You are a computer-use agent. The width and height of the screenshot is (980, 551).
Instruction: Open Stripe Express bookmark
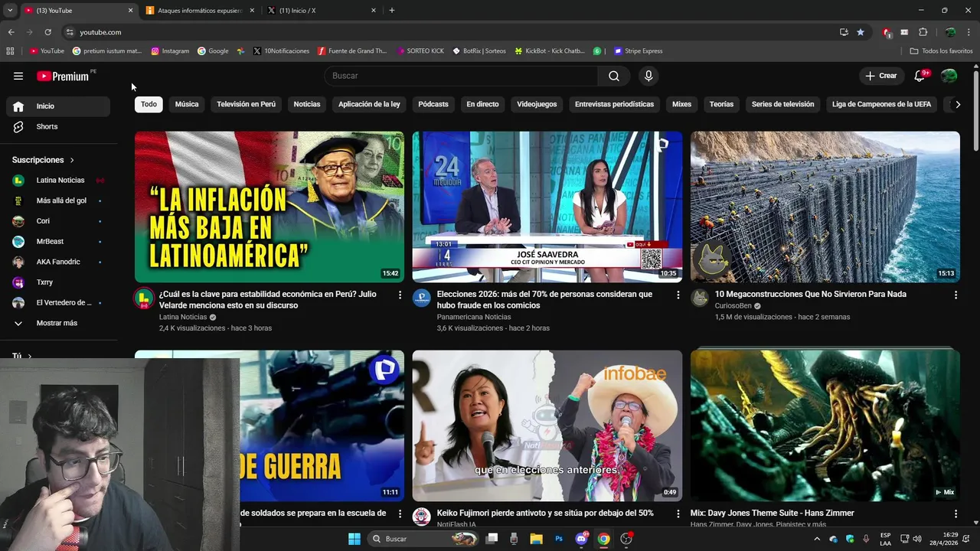click(637, 51)
